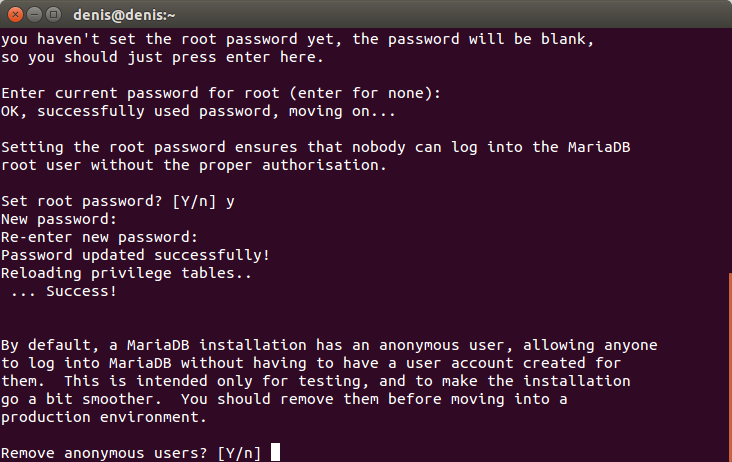Click the "New password:" line
732x462 pixels.
click(x=60, y=219)
